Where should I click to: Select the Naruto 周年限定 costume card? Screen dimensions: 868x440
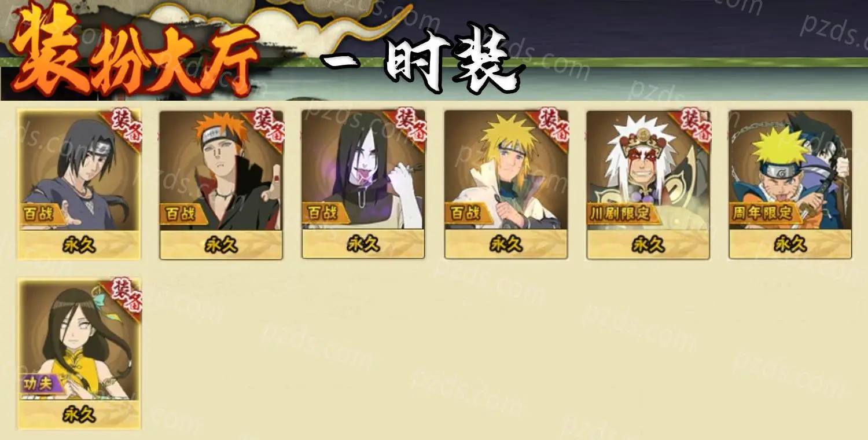pos(790,184)
